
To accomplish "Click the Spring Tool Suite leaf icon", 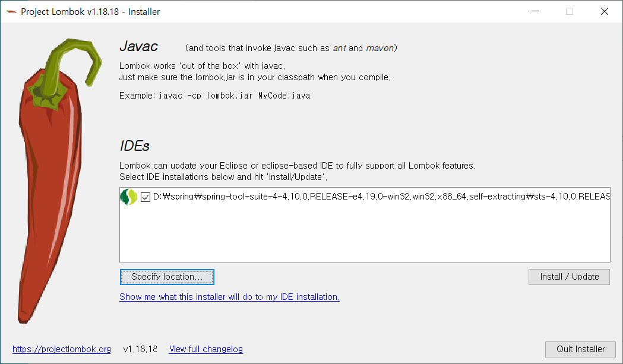I will point(128,197).
